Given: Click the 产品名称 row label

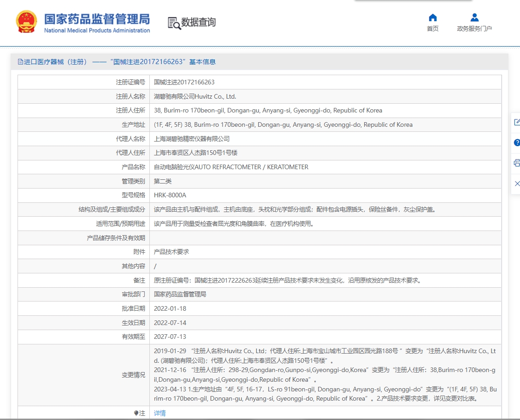Looking at the screenshot, I should tap(133, 167).
